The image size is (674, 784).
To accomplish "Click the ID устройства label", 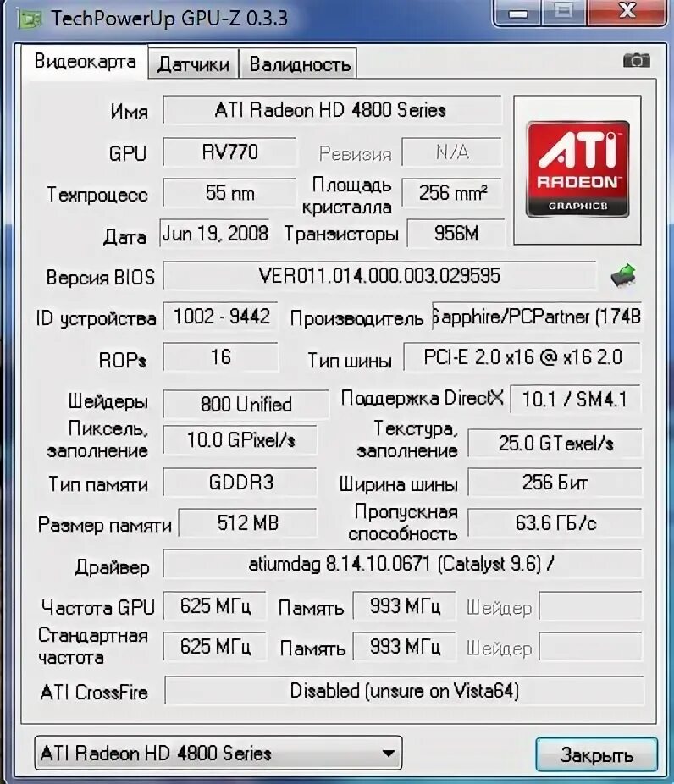I will point(96,318).
